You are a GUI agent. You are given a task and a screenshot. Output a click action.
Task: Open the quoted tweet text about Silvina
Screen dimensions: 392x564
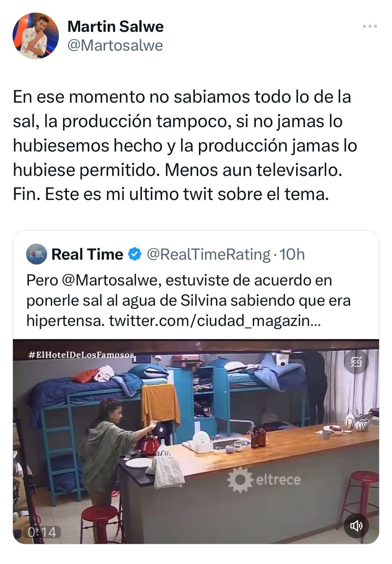pos(189,300)
